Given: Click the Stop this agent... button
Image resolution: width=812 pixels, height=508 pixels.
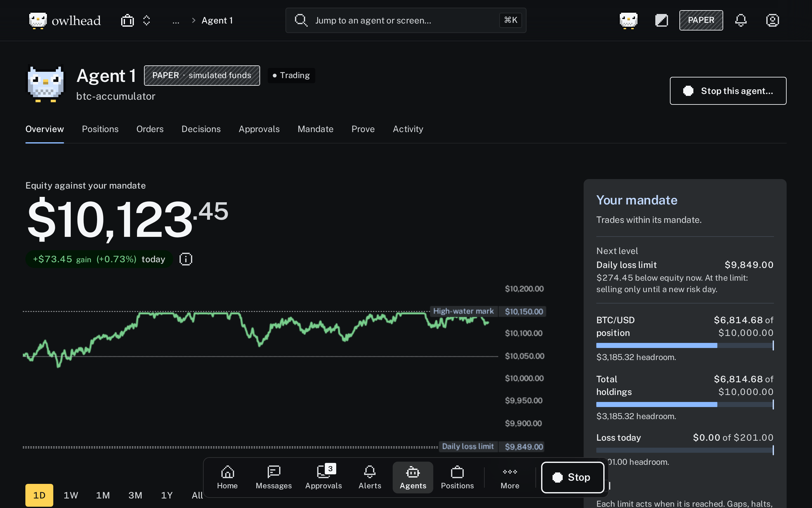Looking at the screenshot, I should coord(728,91).
